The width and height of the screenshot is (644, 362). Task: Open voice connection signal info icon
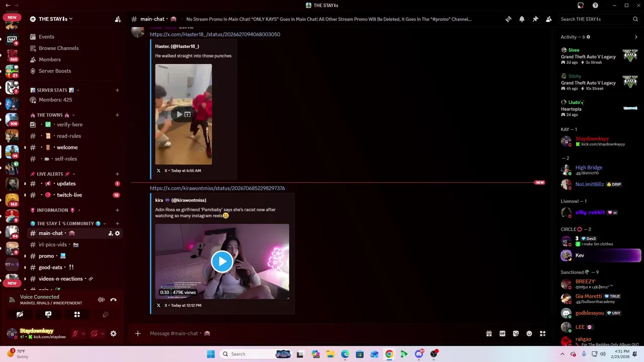pos(12,300)
